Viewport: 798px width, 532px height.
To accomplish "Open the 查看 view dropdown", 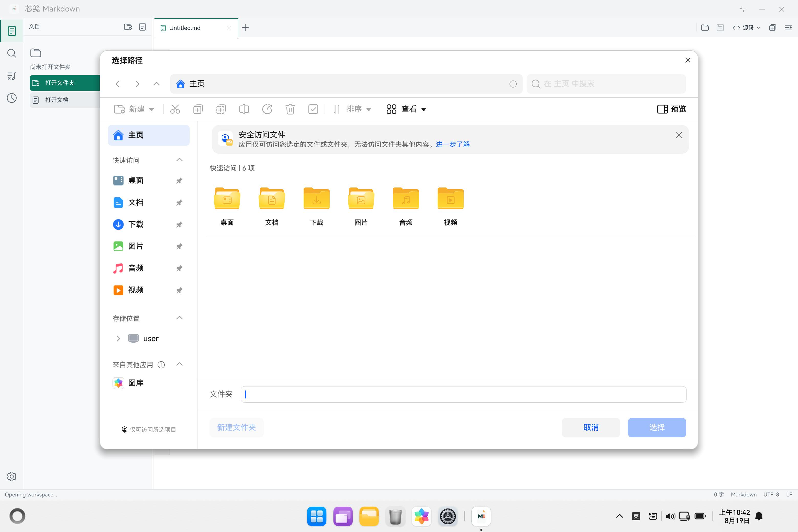I will [x=406, y=109].
